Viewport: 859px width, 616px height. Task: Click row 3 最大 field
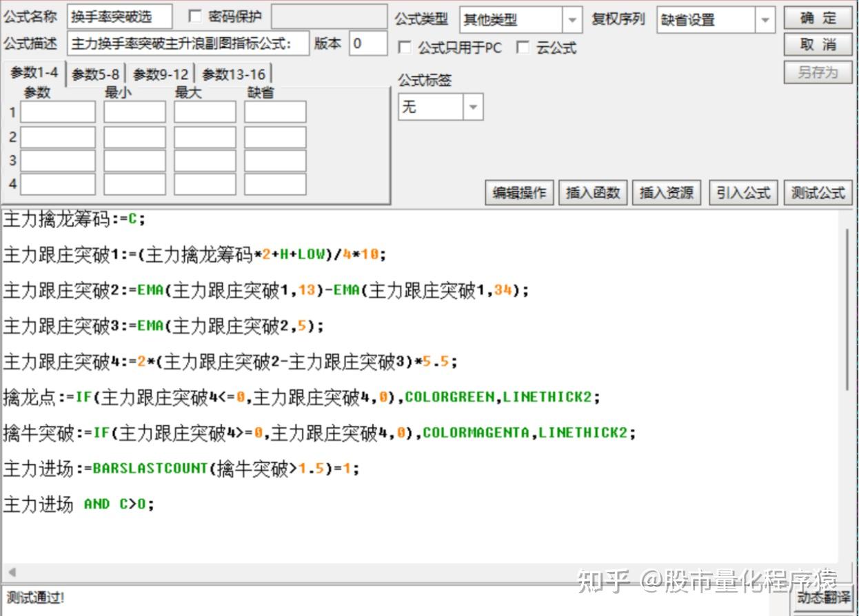[205, 161]
